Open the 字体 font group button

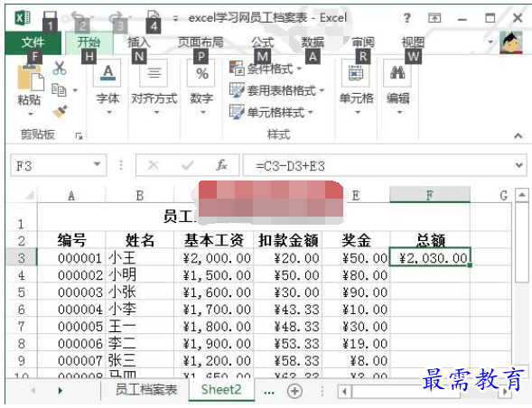(107, 88)
